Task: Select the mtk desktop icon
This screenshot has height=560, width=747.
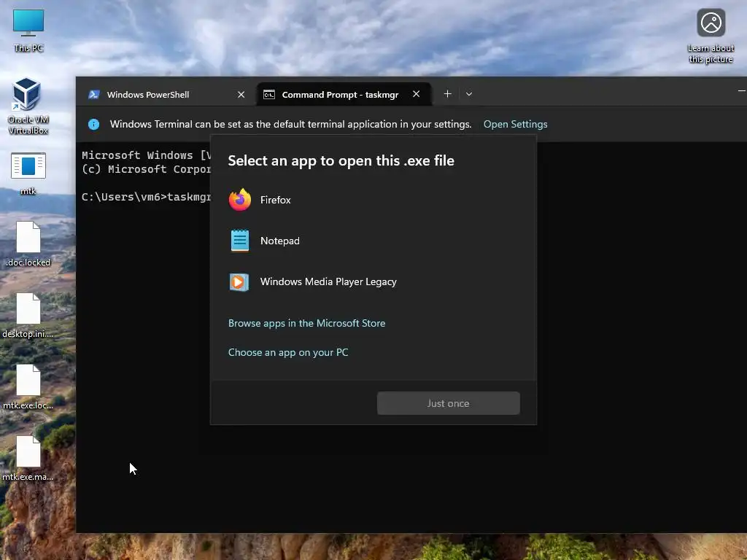Action: point(28,174)
